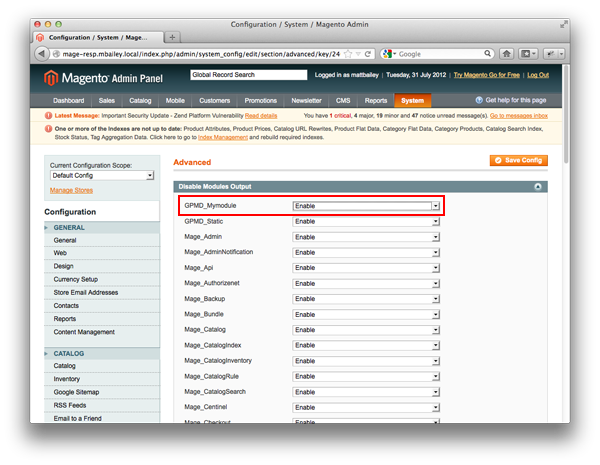Open the Mage_Catalog Enable dropdown
The image size is (600, 465).
pyautogui.click(x=366, y=330)
